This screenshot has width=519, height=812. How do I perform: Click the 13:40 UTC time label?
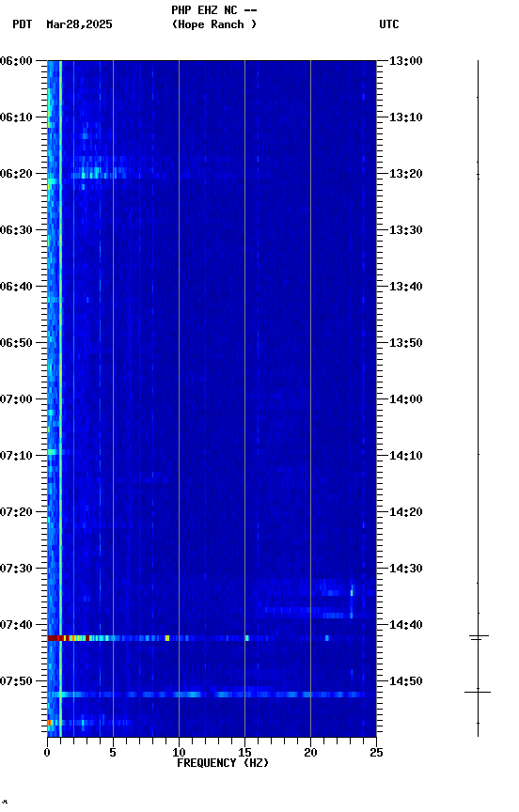coord(406,287)
